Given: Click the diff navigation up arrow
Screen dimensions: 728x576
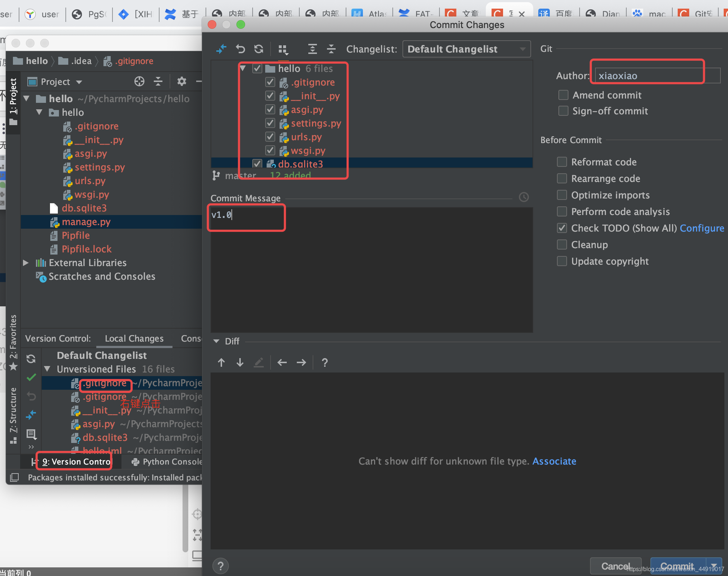Looking at the screenshot, I should [x=222, y=362].
